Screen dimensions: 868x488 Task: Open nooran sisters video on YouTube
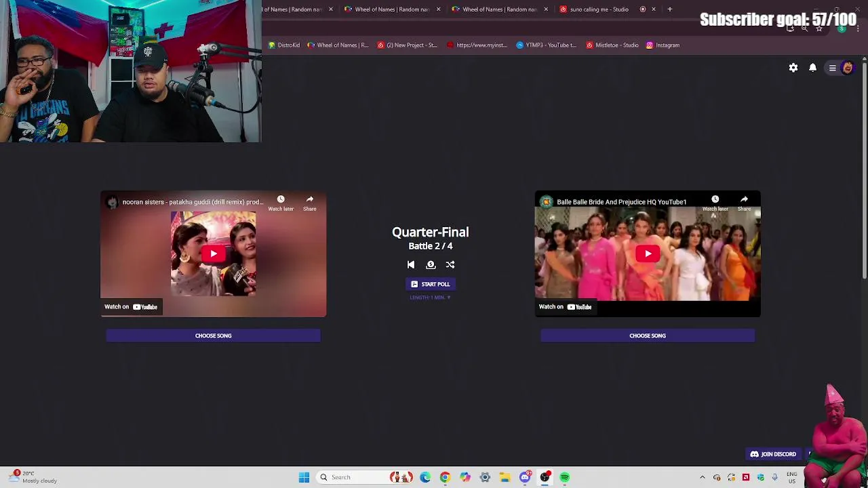(x=131, y=307)
